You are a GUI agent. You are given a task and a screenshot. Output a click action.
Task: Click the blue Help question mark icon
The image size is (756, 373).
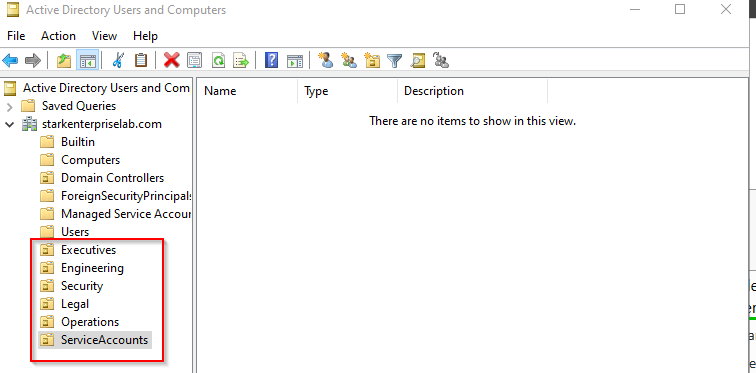[271, 60]
